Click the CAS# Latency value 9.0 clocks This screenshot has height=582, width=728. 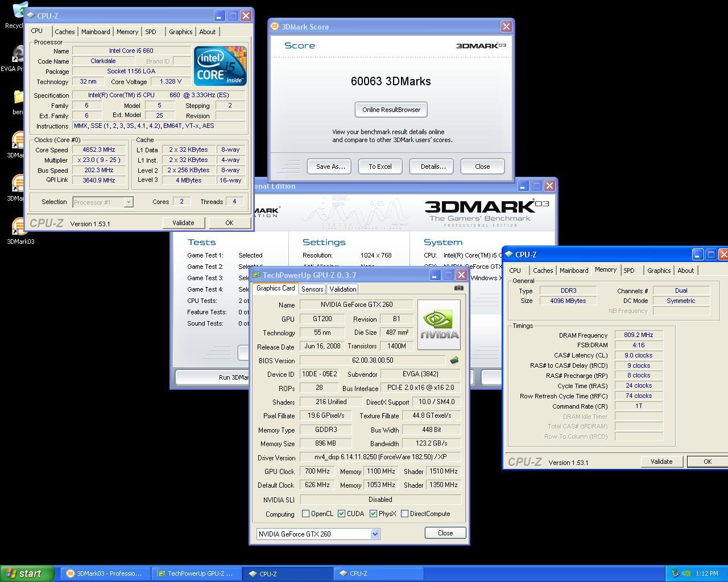point(639,355)
